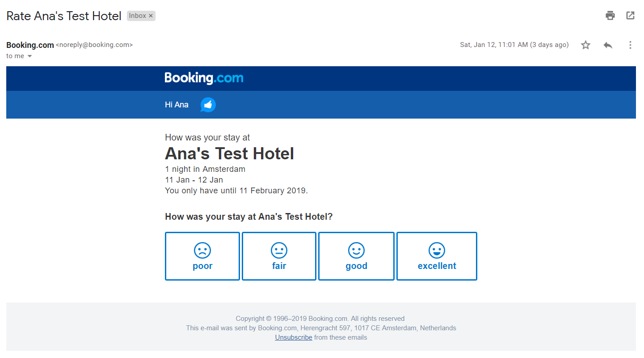Click the Unsubscribe link in the footer
The width and height of the screenshot is (644, 358).
294,337
